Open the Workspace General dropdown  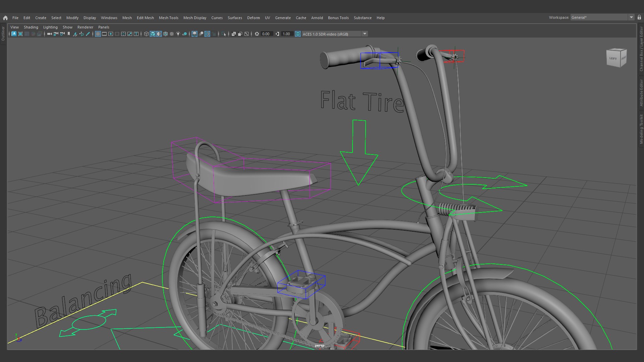(x=602, y=17)
